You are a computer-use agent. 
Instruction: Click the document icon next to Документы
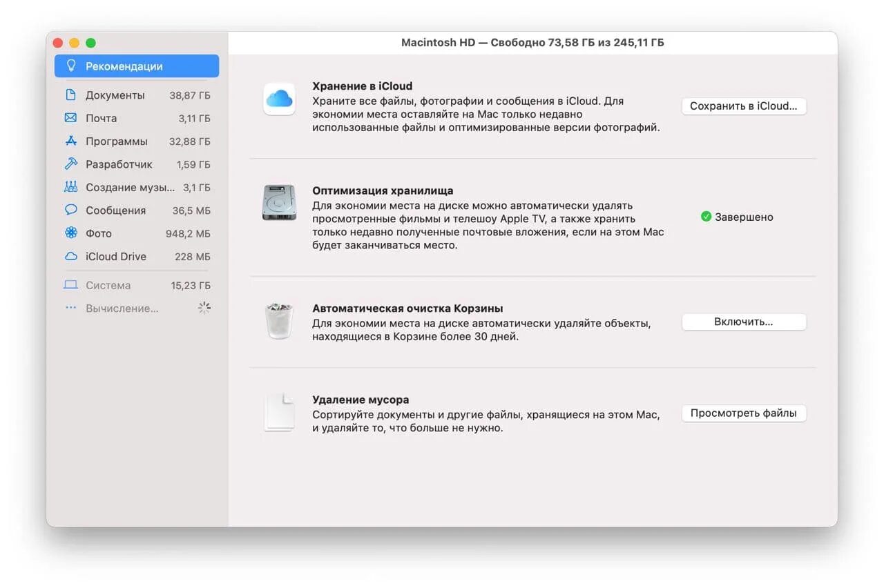point(70,95)
